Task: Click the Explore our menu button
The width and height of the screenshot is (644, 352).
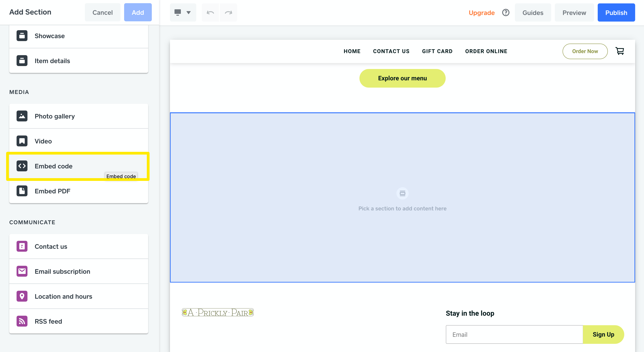Action: (x=402, y=78)
